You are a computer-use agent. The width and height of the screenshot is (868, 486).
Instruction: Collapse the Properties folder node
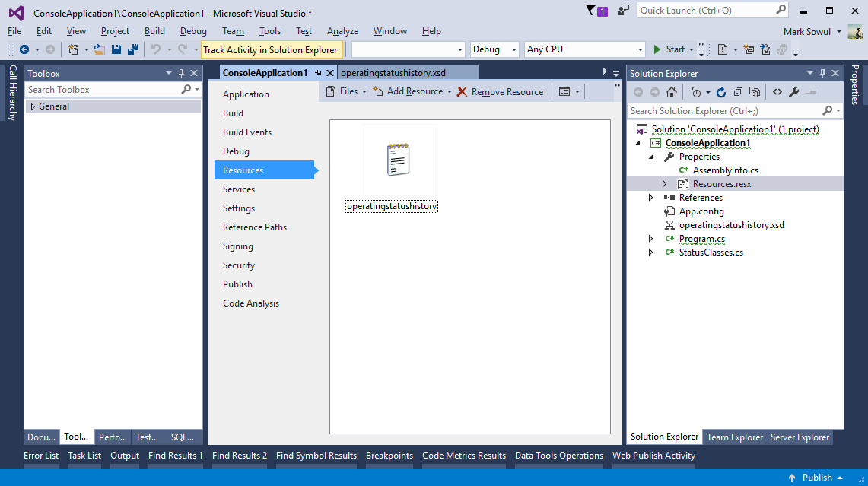point(651,157)
